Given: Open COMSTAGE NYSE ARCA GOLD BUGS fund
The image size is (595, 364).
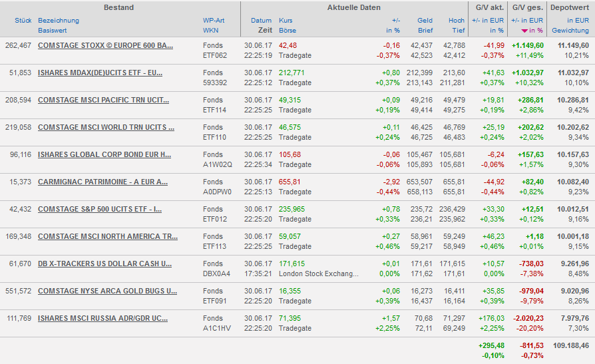Looking at the screenshot, I should [x=107, y=291].
